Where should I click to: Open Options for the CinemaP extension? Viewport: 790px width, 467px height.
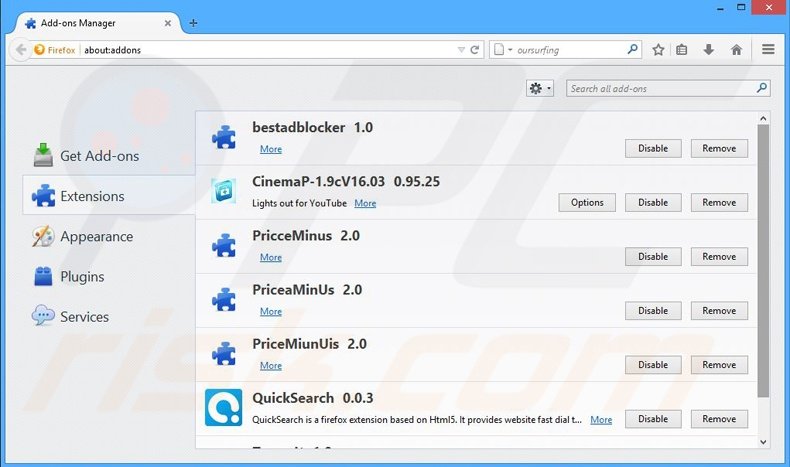tap(587, 202)
